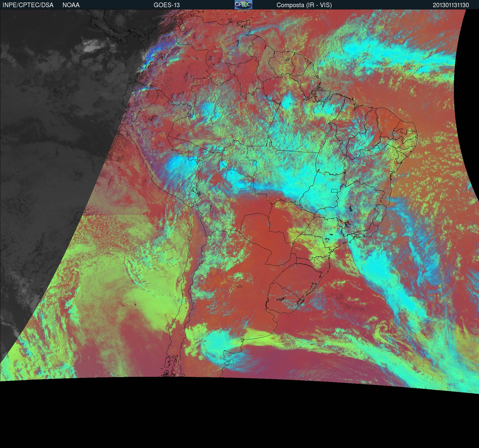Viewport: 479px width, 448px height.
Task: Click the 'INPE/CPTEC/DSA' header text
Action: coord(28,5)
